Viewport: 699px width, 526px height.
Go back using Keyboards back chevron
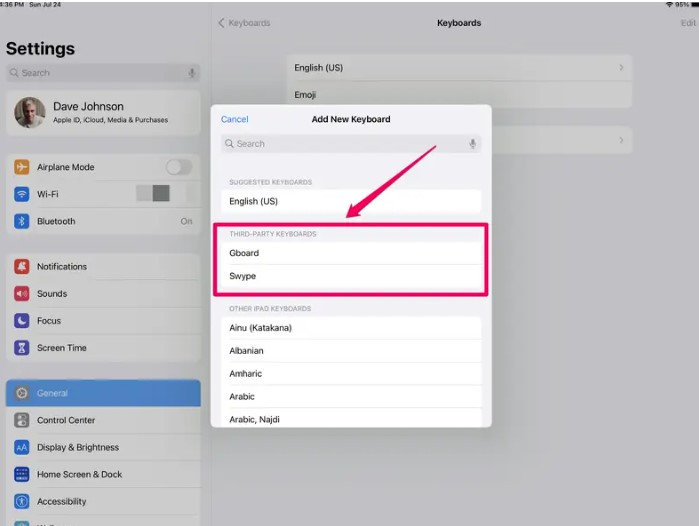221,23
